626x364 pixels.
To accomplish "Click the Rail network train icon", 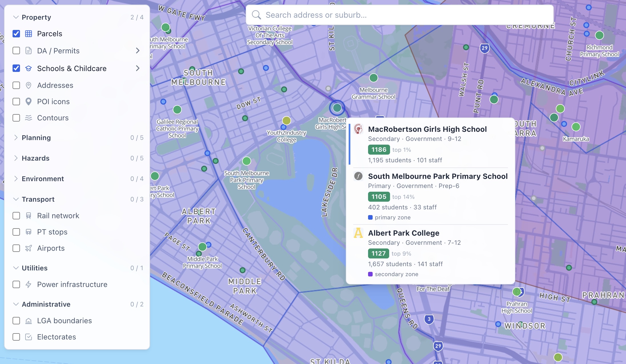I will point(29,216).
